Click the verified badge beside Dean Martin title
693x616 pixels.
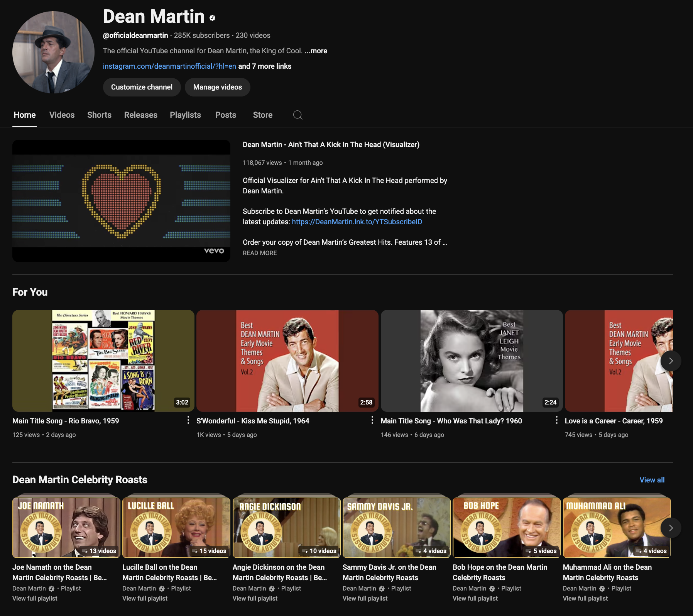tap(212, 18)
